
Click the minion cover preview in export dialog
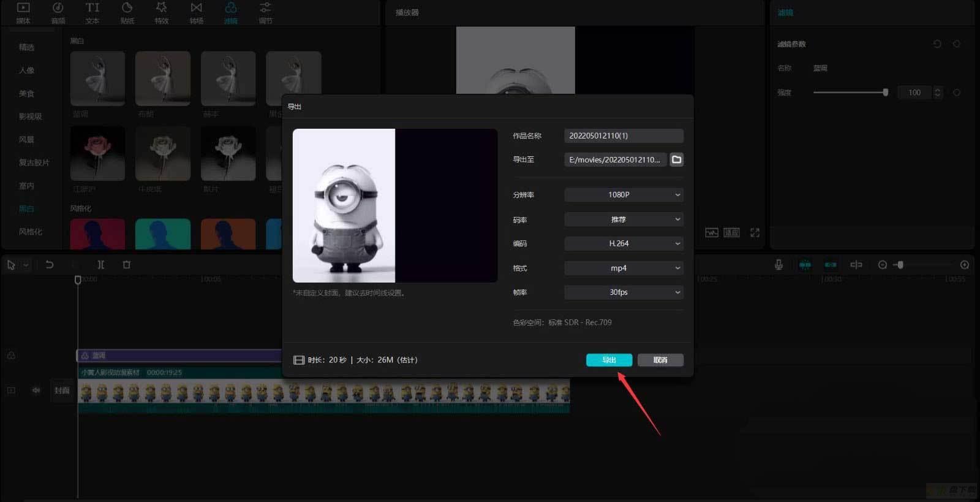[395, 205]
